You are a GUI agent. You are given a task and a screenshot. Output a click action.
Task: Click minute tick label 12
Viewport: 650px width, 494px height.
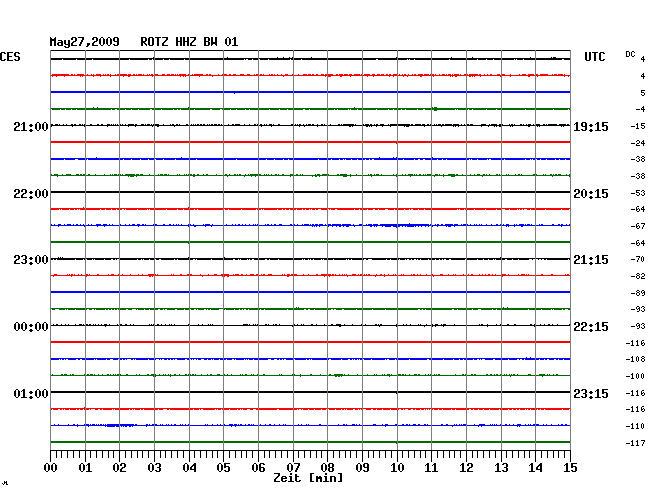[x=466, y=468]
